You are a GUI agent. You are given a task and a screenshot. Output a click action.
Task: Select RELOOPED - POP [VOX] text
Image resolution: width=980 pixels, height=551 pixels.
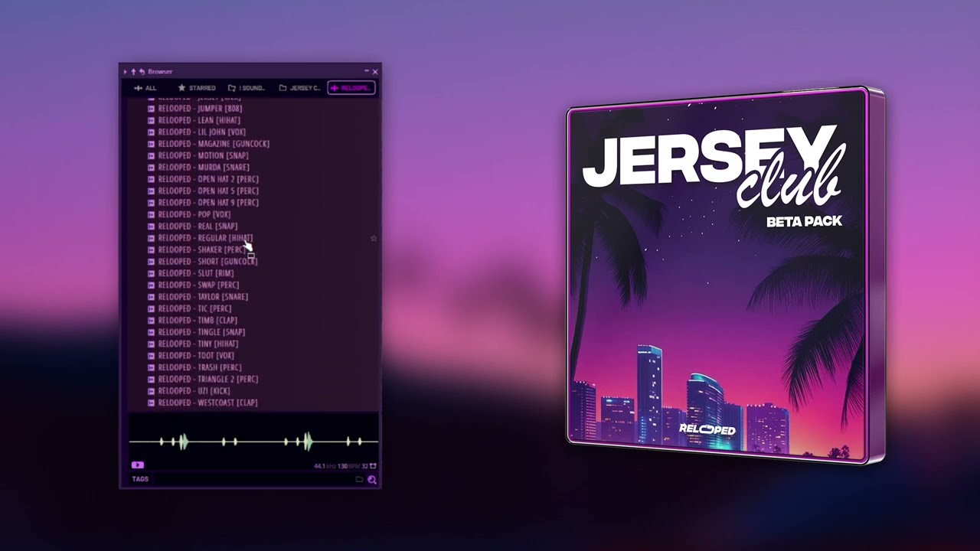(194, 214)
